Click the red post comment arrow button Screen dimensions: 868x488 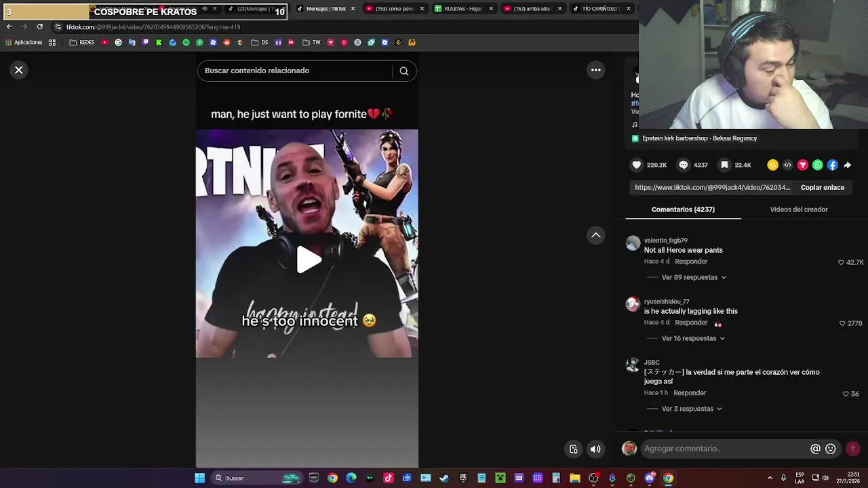pos(853,449)
